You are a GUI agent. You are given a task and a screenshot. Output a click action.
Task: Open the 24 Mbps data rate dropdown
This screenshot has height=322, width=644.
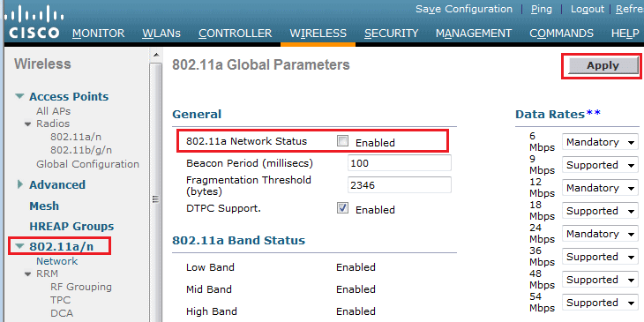pyautogui.click(x=600, y=234)
